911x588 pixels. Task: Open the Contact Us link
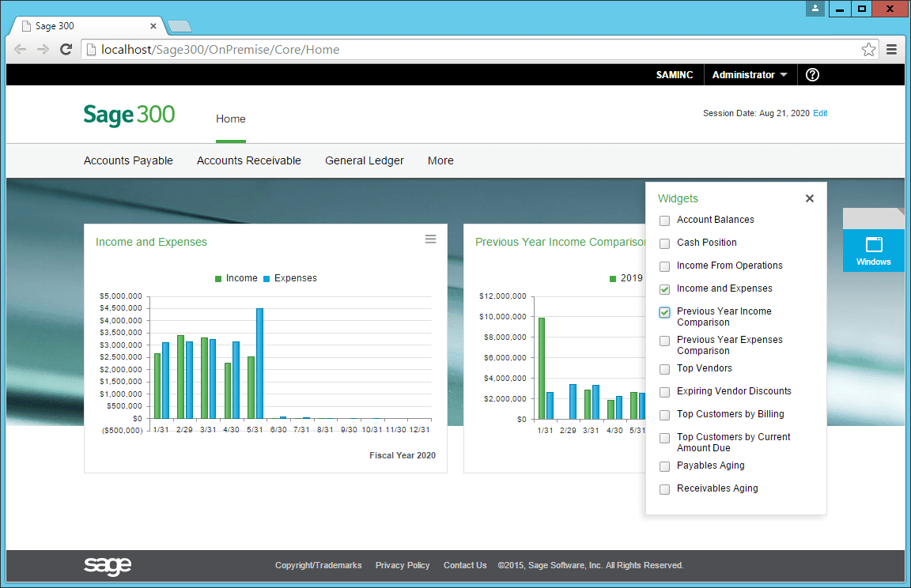465,565
